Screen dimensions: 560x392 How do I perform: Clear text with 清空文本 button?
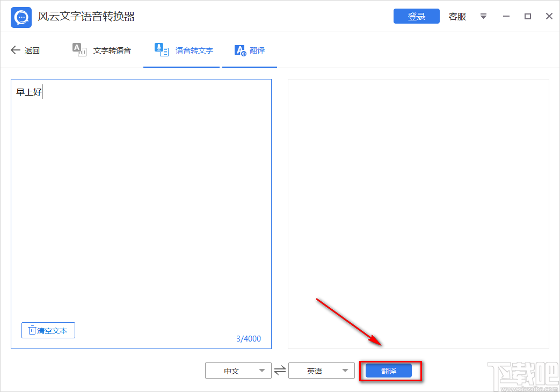click(48, 330)
